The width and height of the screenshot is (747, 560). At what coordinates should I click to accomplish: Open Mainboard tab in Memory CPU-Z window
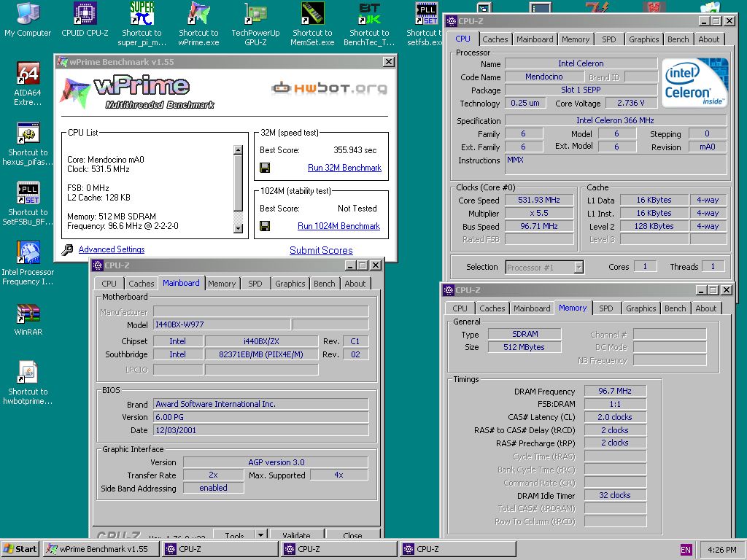(x=532, y=308)
